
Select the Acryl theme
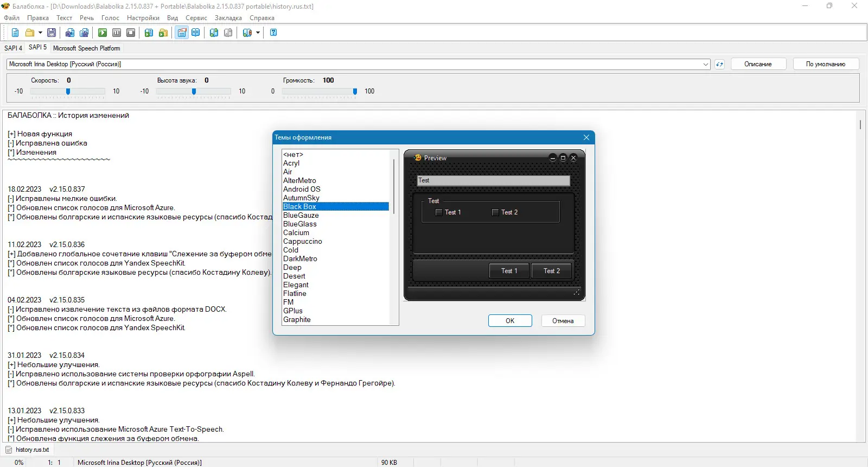pyautogui.click(x=336, y=163)
